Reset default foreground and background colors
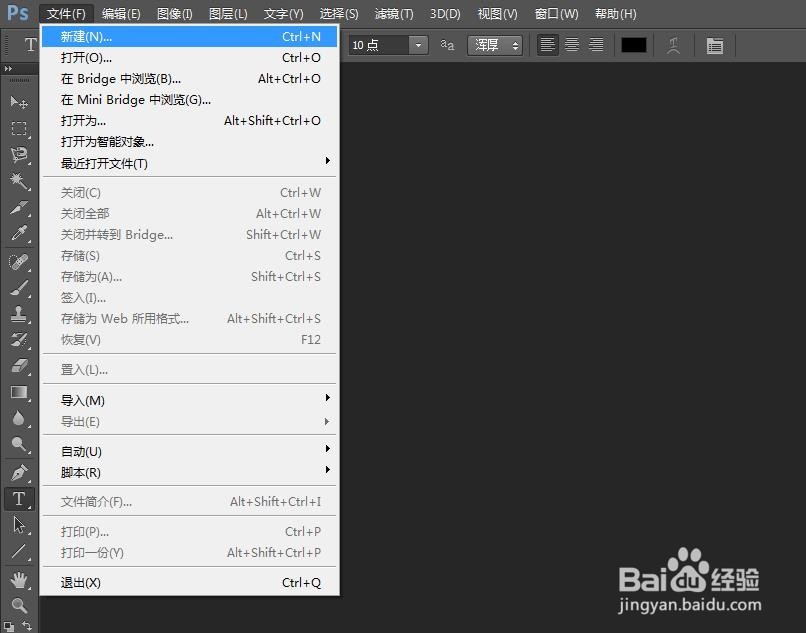 [x=9, y=626]
